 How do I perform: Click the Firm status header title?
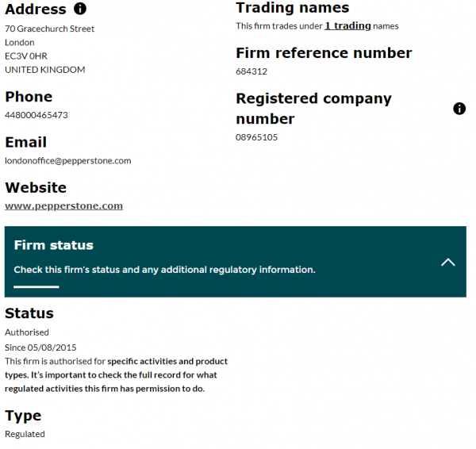[54, 245]
